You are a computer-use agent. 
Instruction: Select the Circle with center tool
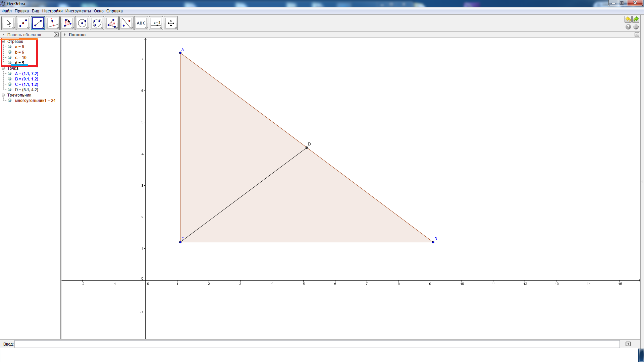[x=82, y=23]
